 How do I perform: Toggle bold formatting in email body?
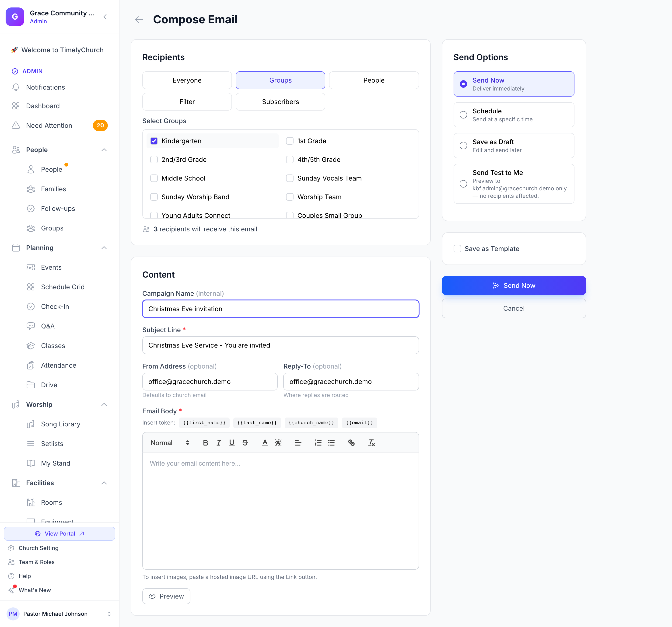point(205,443)
